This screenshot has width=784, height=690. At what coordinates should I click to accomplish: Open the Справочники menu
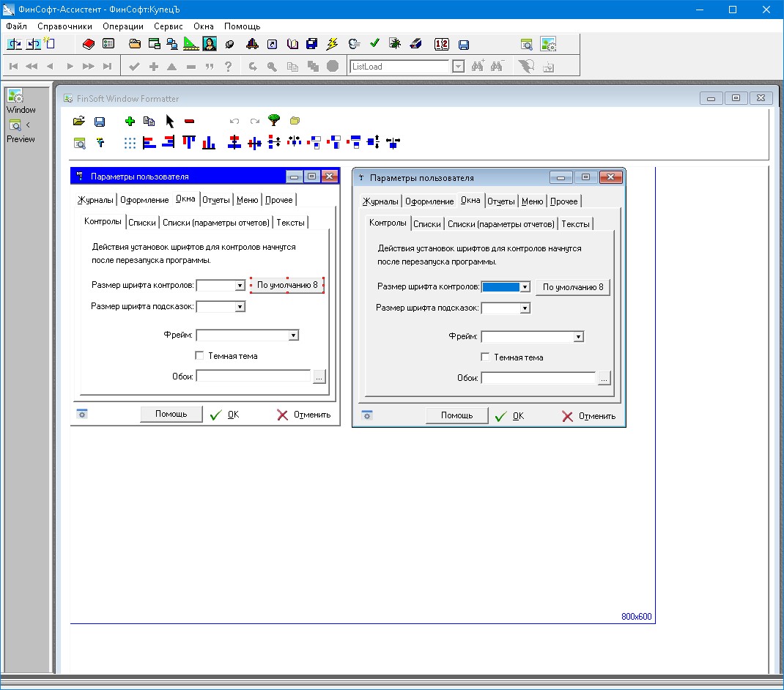pyautogui.click(x=64, y=26)
